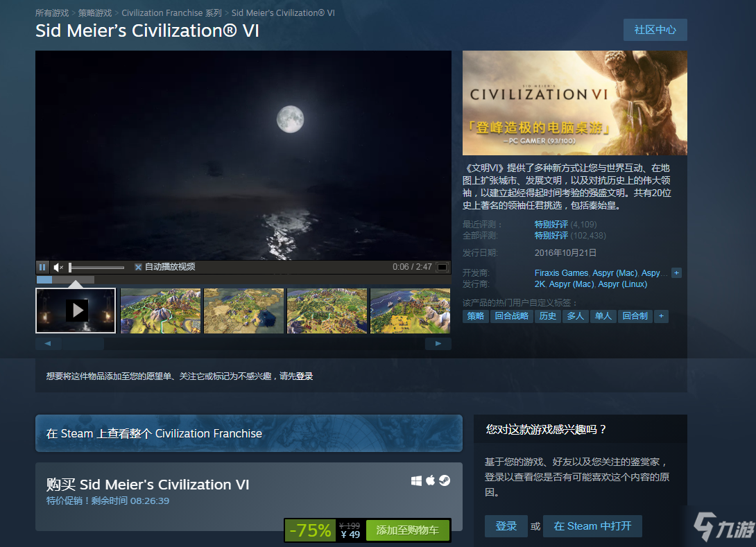
Task: Click the Apple platform icon
Action: tap(430, 480)
